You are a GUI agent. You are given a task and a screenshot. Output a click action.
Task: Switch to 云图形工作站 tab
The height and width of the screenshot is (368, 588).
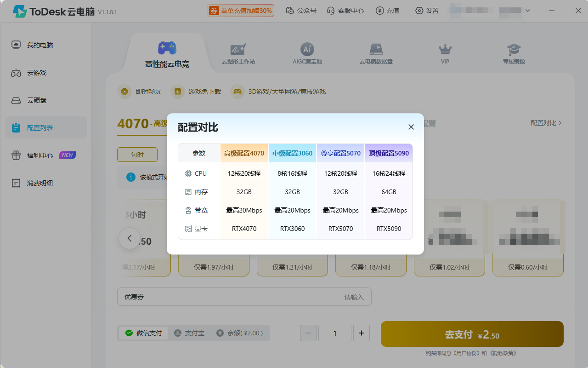[x=238, y=54]
